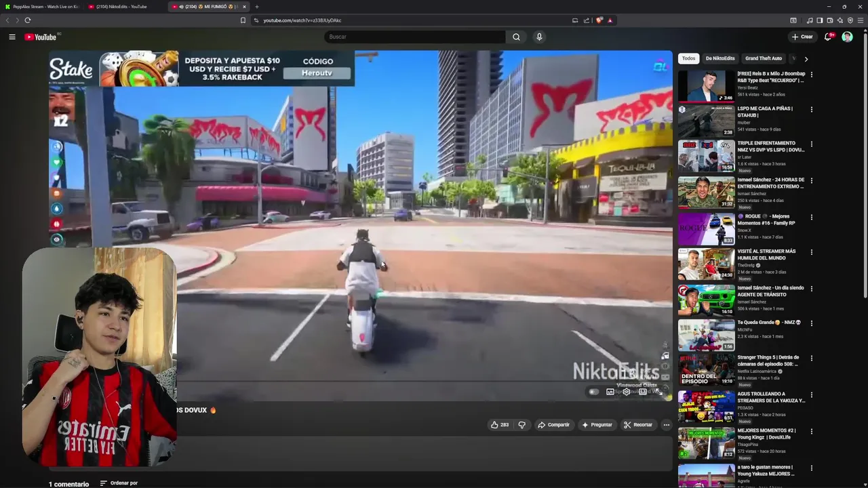Toggle subtitles in the video player
This screenshot has height=488, width=868.
tap(610, 392)
